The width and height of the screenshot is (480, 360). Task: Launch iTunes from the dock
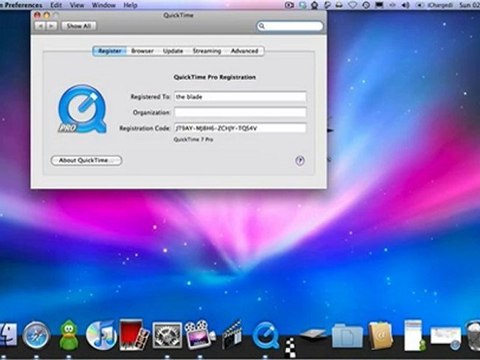[100, 334]
